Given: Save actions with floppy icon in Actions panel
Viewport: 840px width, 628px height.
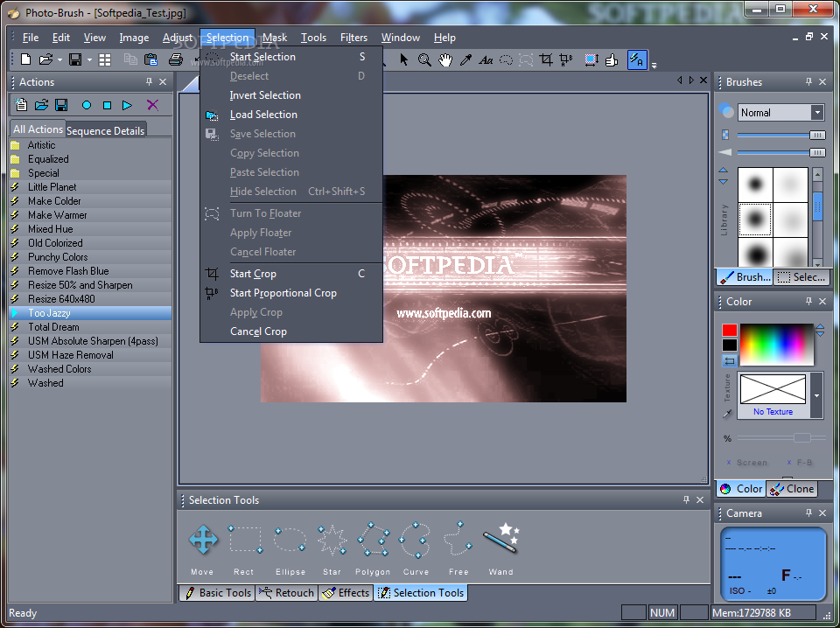Looking at the screenshot, I should (x=61, y=105).
